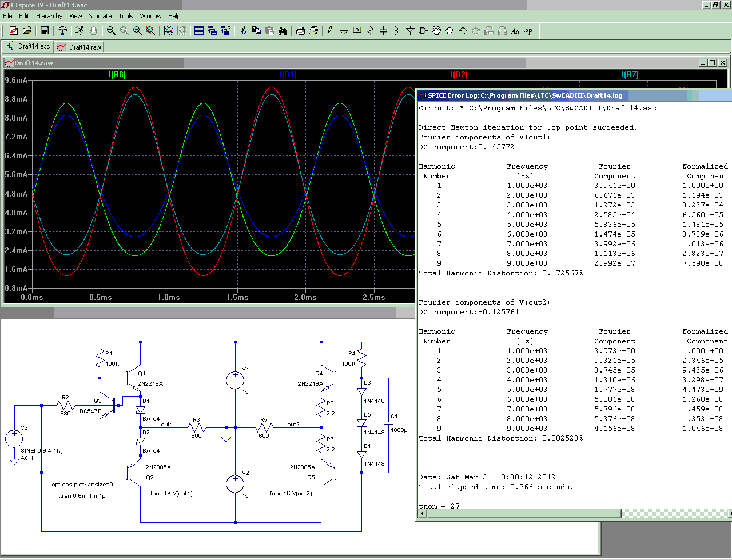
Task: Select the Drag hand tool
Action: click(x=449, y=31)
